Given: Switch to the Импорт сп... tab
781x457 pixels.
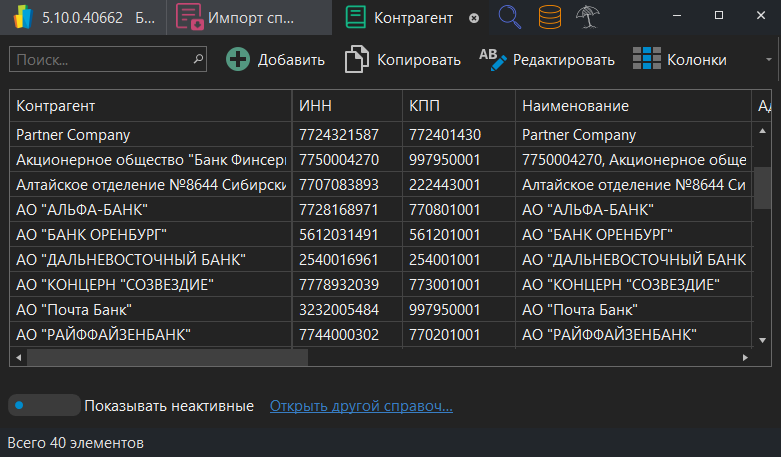Looking at the screenshot, I should point(249,18).
